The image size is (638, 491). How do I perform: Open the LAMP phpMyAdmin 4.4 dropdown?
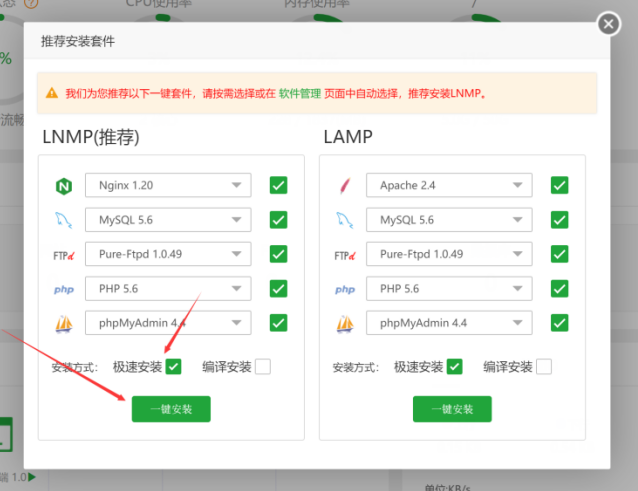449,323
